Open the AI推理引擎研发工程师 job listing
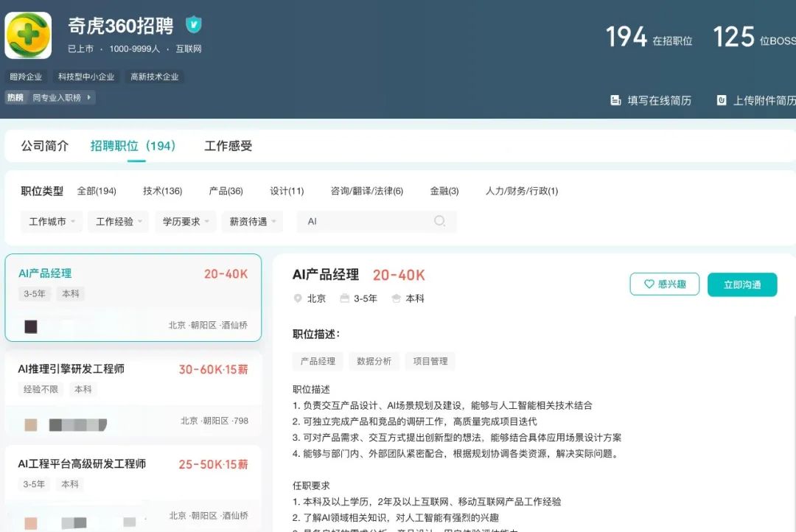This screenshot has height=532, width=796. [x=71, y=369]
